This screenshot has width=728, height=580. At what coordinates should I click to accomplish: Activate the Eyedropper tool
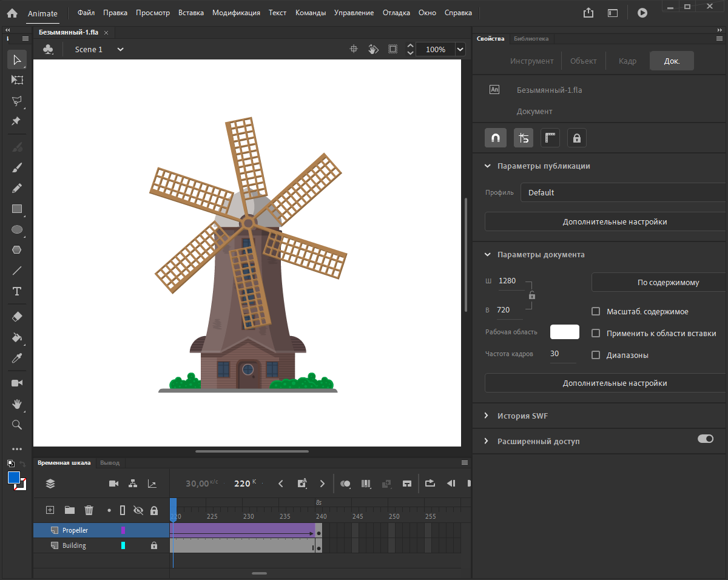point(17,359)
